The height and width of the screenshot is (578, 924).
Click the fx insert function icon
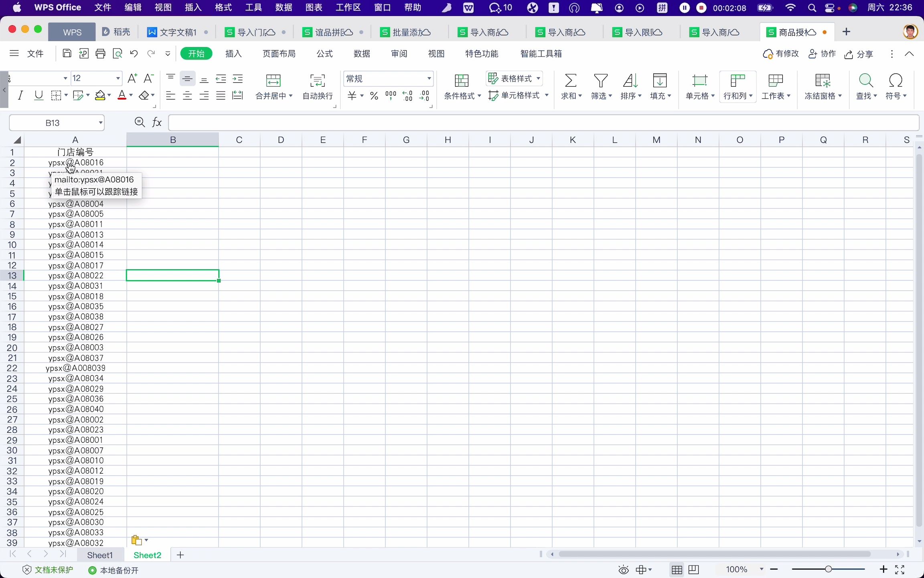pos(157,122)
